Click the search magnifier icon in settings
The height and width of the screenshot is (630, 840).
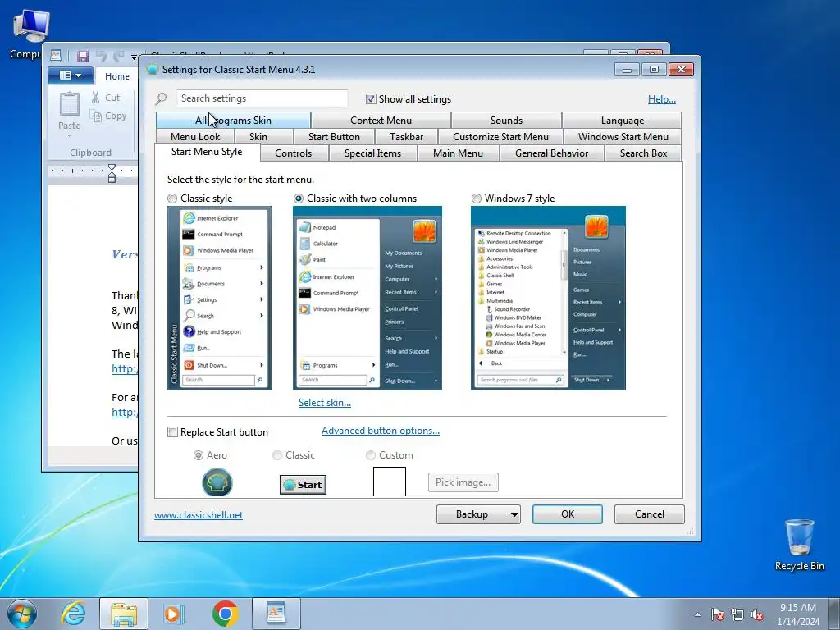click(x=162, y=98)
